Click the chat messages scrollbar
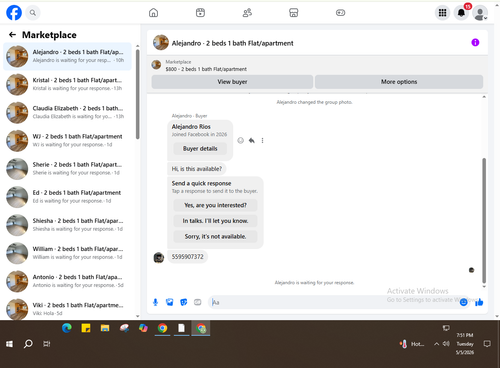This screenshot has height=368, width=500. (x=484, y=220)
